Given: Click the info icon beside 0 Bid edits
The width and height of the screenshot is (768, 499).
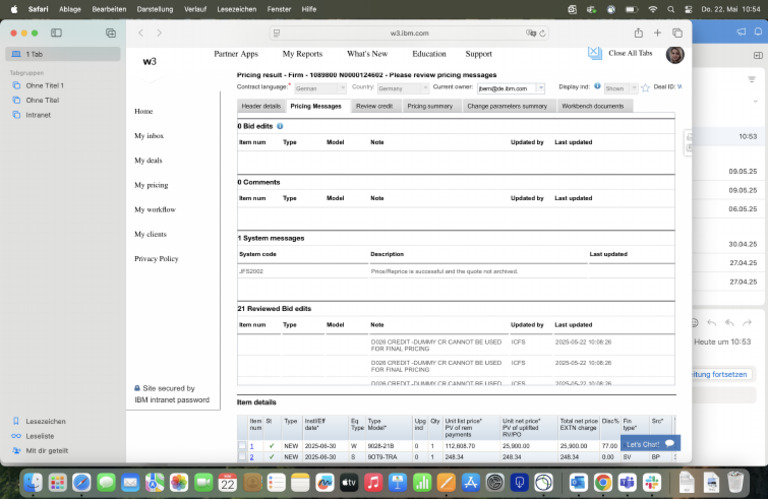Looking at the screenshot, I should pos(280,126).
